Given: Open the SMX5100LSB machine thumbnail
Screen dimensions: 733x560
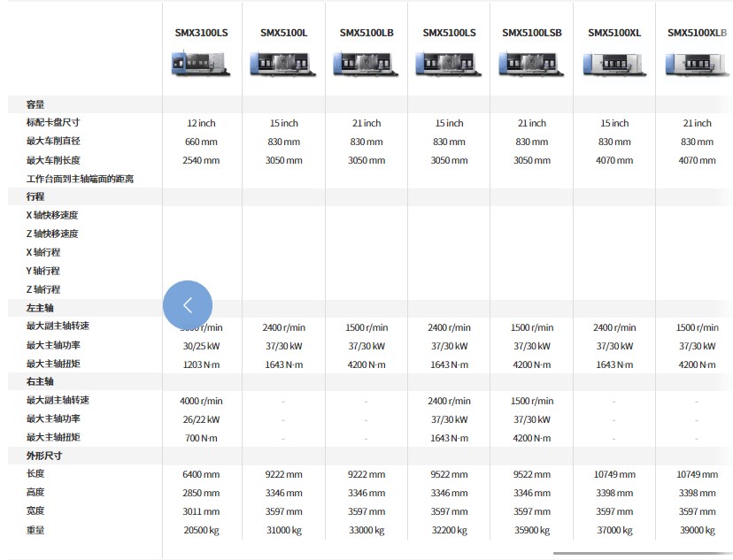Looking at the screenshot, I should click(x=531, y=64).
